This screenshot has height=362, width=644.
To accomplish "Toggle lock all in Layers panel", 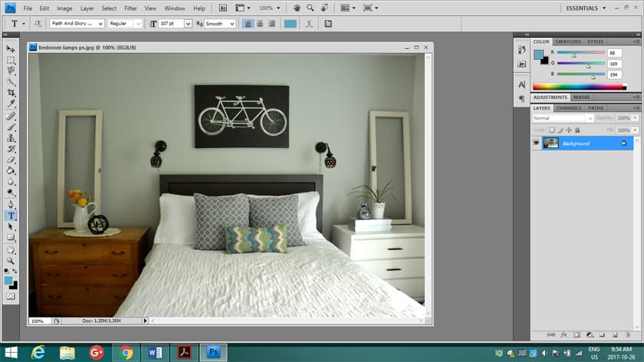I will [x=577, y=130].
